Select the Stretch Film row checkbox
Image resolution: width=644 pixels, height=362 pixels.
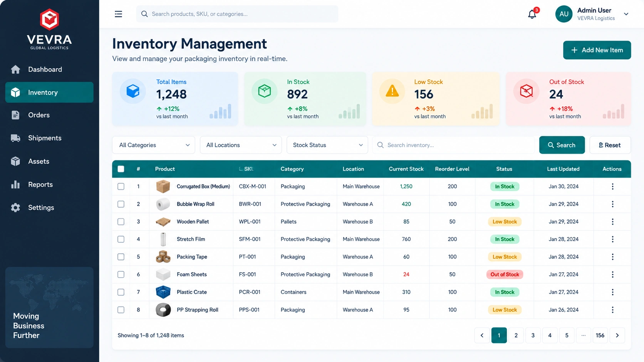[121, 239]
